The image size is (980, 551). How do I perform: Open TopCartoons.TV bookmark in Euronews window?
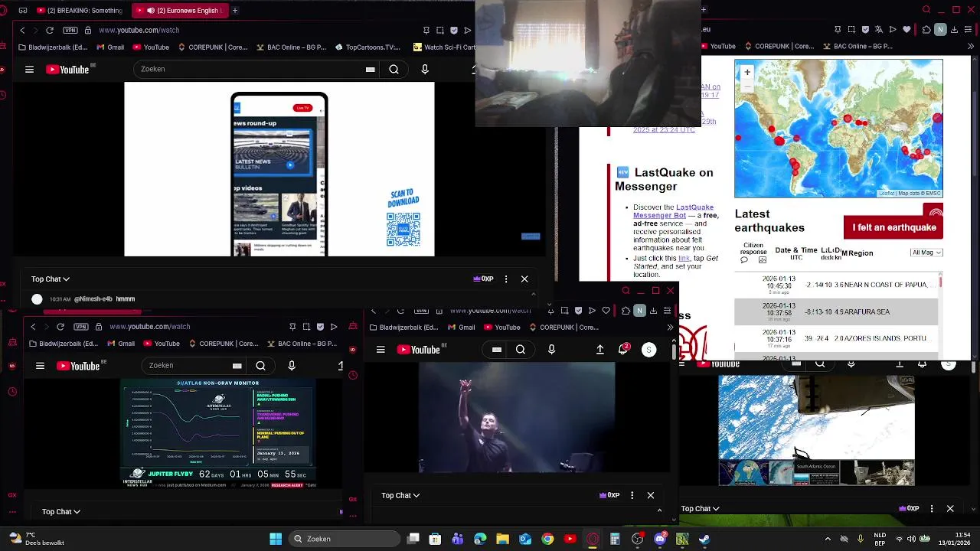367,47
